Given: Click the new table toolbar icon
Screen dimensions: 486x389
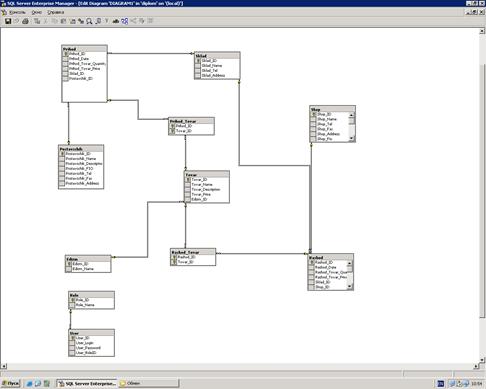Looking at the screenshot, I should pyautogui.click(x=37, y=21).
